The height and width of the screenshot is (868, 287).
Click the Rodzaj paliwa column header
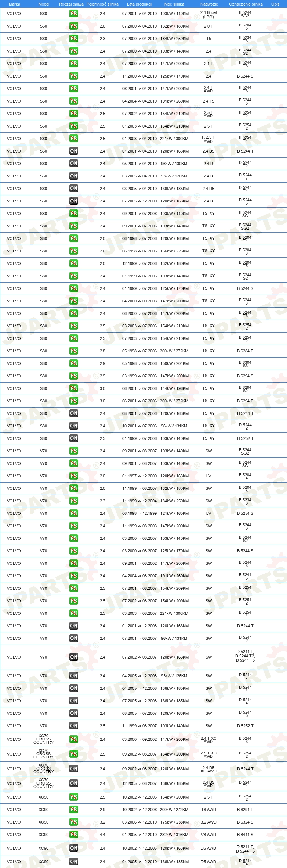(x=71, y=4)
